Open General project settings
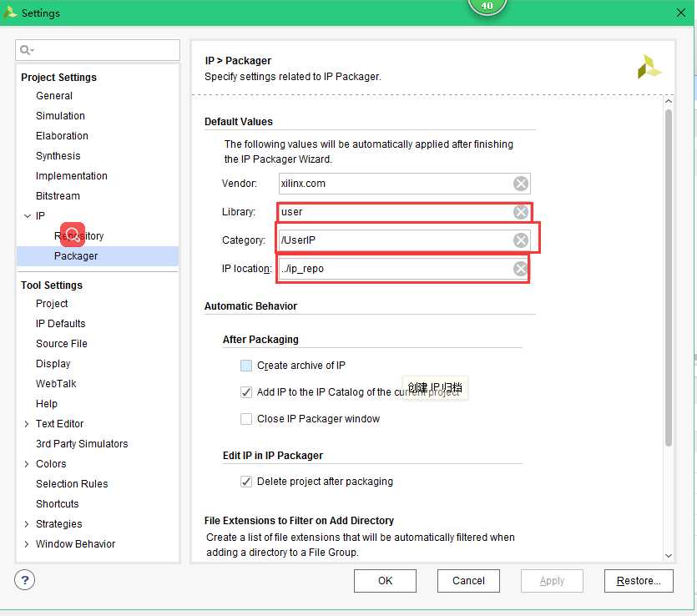The image size is (697, 616). click(53, 95)
